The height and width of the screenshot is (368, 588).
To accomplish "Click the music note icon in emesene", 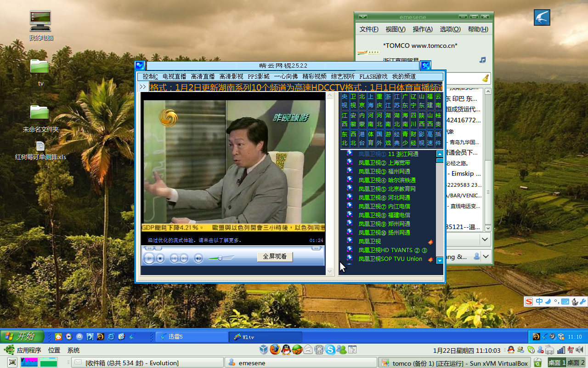I will pyautogui.click(x=482, y=60).
